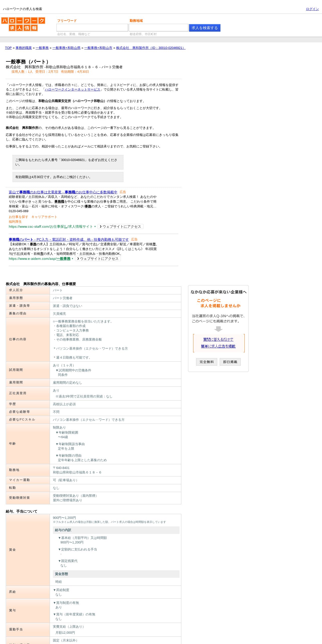
Task: Click the 求人を検索する button
Action: (205, 28)
